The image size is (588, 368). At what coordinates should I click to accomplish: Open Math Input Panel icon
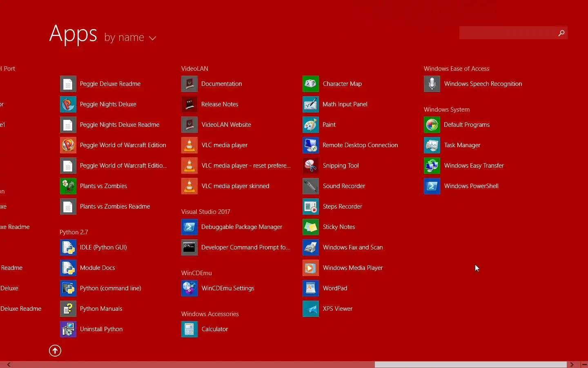tap(311, 104)
